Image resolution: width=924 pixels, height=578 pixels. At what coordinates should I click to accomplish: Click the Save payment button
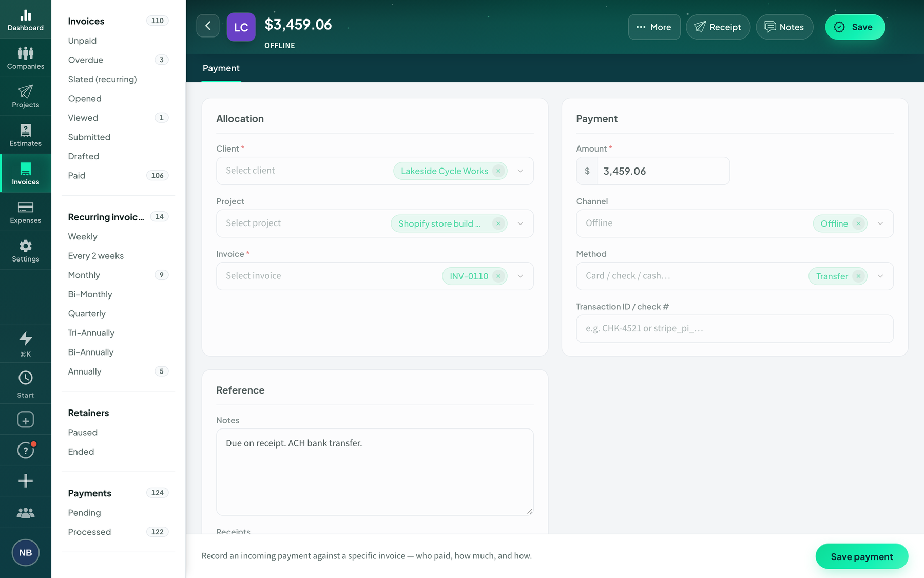pyautogui.click(x=861, y=556)
